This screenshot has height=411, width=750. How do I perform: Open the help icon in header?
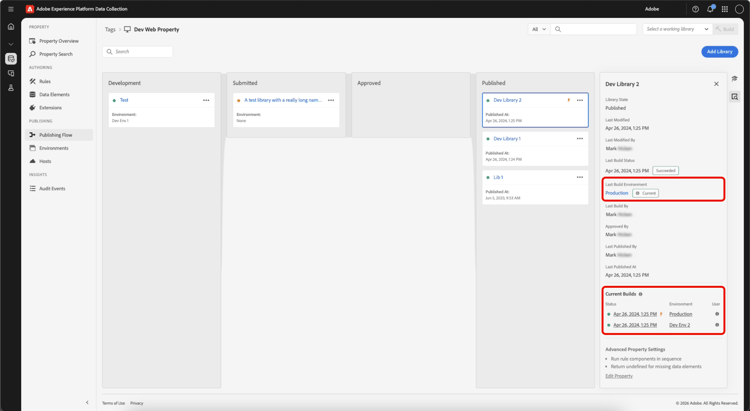[695, 9]
